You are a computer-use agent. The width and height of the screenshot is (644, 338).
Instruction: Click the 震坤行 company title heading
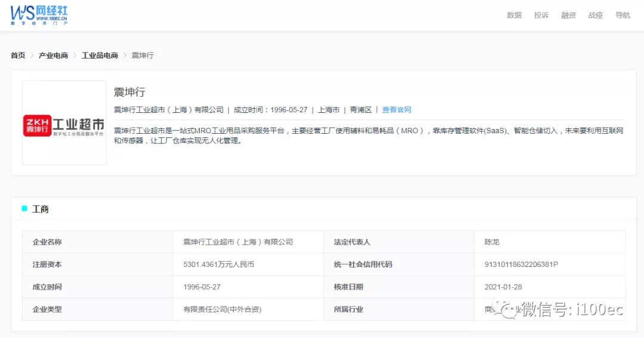(129, 92)
